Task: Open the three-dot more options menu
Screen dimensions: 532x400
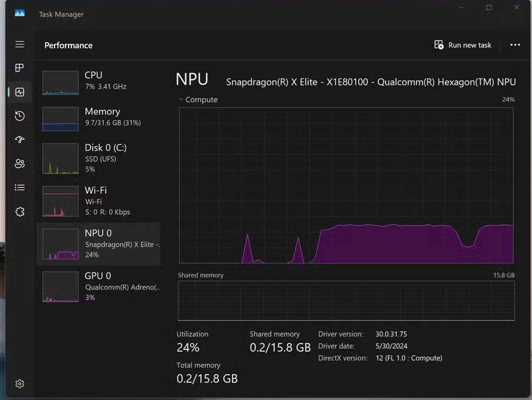Action: [x=515, y=45]
